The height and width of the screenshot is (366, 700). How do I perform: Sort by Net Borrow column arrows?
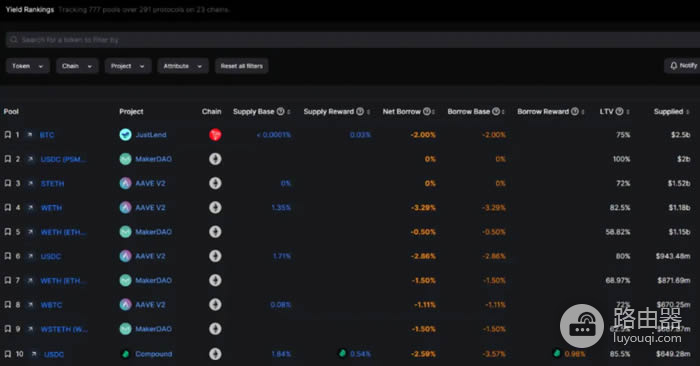tap(433, 112)
